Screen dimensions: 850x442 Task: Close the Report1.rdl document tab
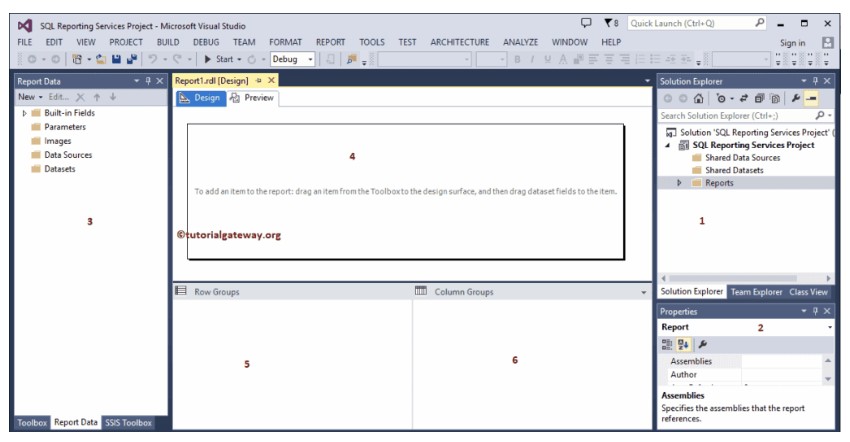point(272,80)
